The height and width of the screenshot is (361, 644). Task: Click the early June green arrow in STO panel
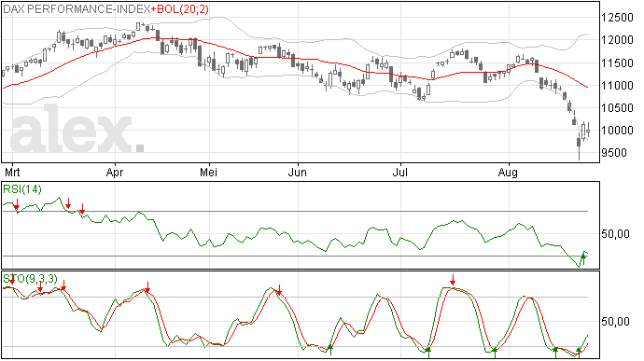point(329,350)
